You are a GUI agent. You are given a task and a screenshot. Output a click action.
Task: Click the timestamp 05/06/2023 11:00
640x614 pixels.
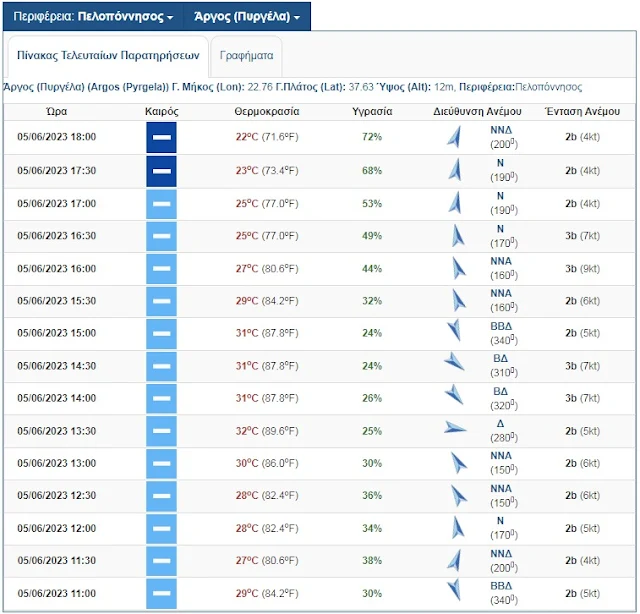[x=57, y=594]
